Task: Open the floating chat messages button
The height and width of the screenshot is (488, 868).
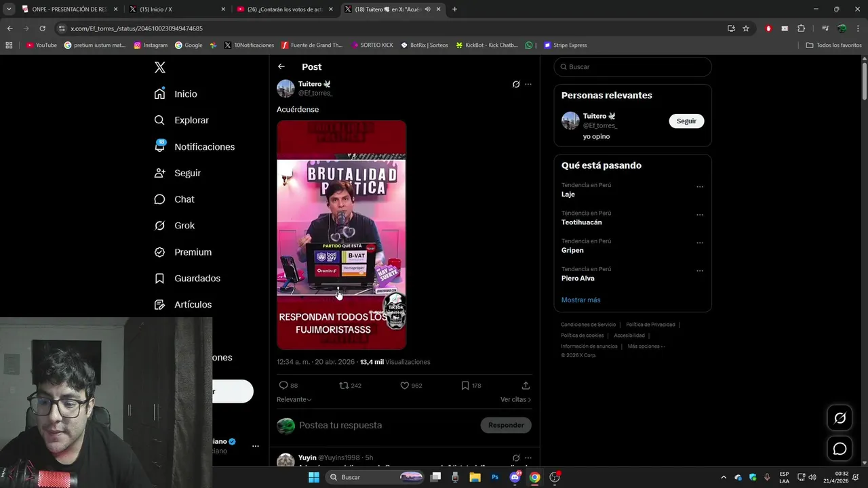Action: point(840,449)
